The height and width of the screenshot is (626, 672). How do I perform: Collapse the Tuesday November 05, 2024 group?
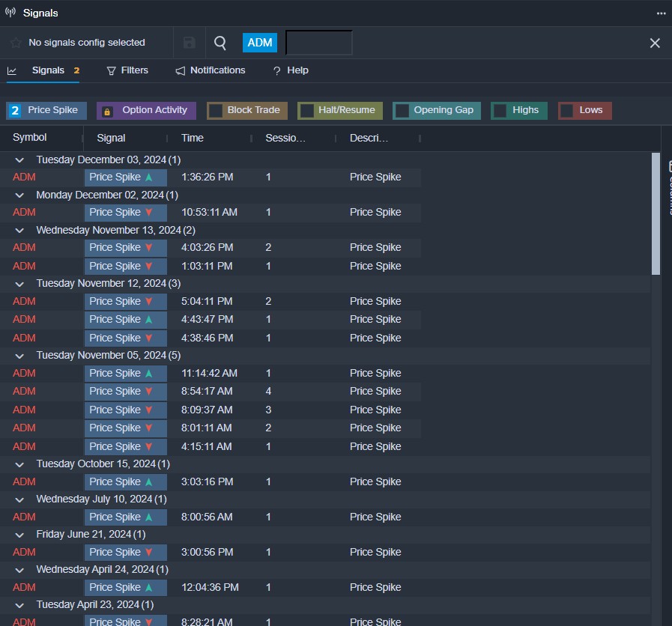point(20,355)
